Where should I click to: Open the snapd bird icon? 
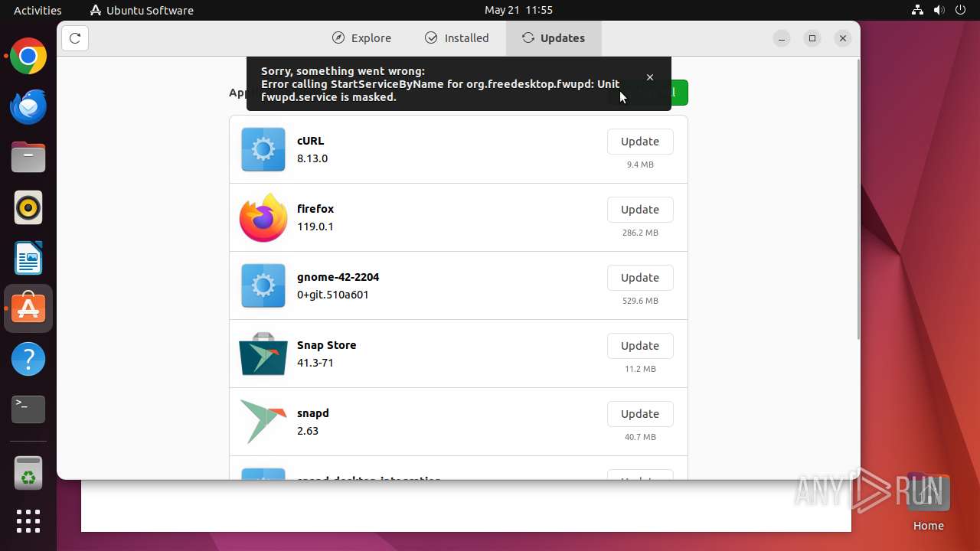click(x=263, y=422)
